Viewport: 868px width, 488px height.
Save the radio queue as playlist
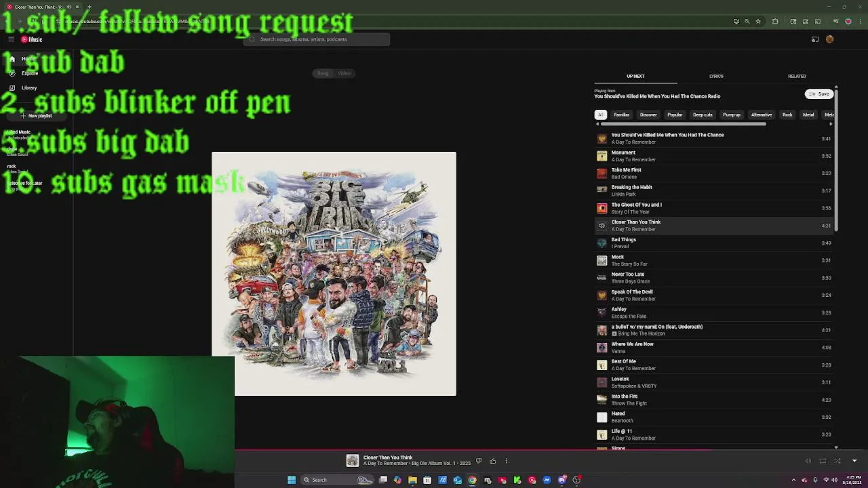(819, 94)
